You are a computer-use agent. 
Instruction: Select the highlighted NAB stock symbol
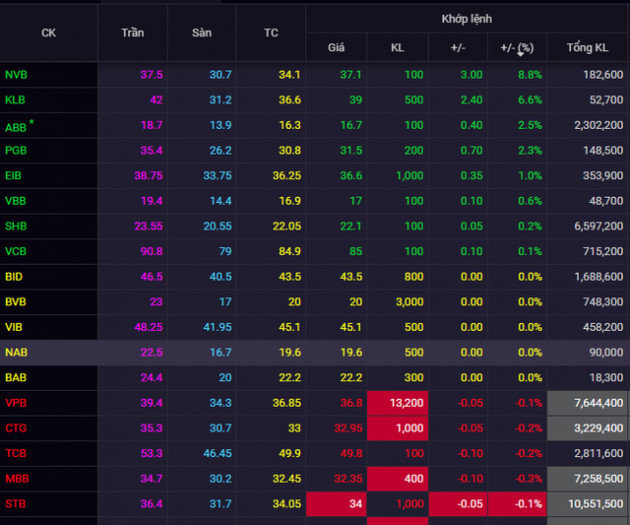(x=16, y=352)
